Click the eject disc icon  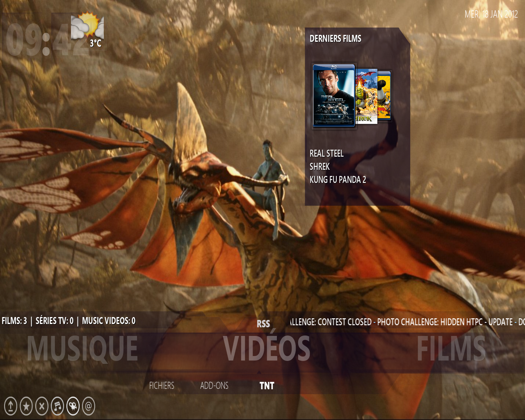(x=11, y=406)
